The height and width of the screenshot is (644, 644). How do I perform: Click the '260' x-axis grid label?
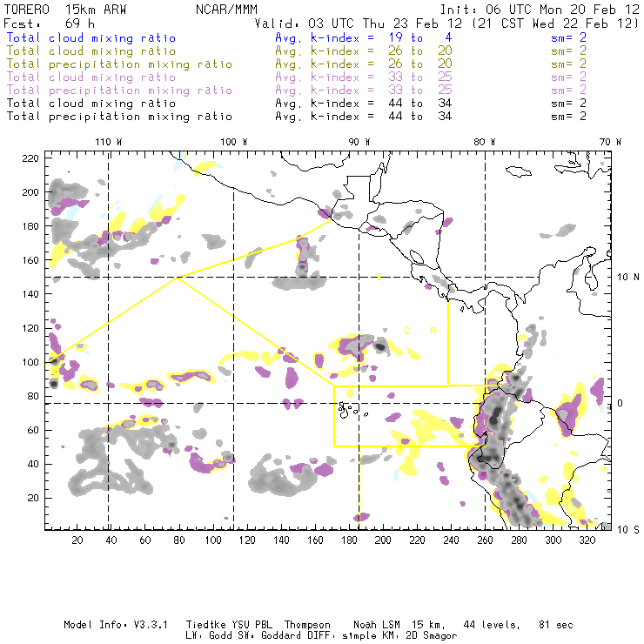485,540
